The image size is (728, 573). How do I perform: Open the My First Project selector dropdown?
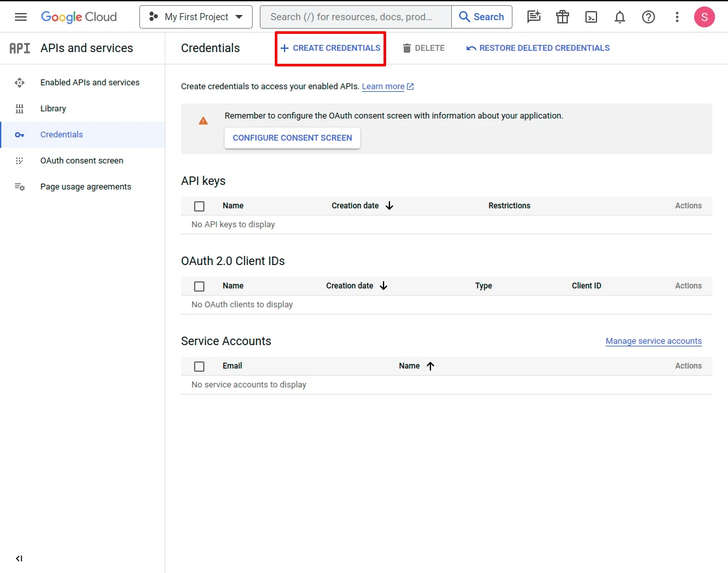[x=196, y=17]
